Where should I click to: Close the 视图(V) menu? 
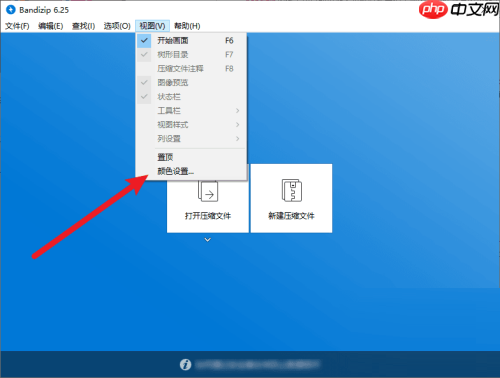click(x=152, y=26)
